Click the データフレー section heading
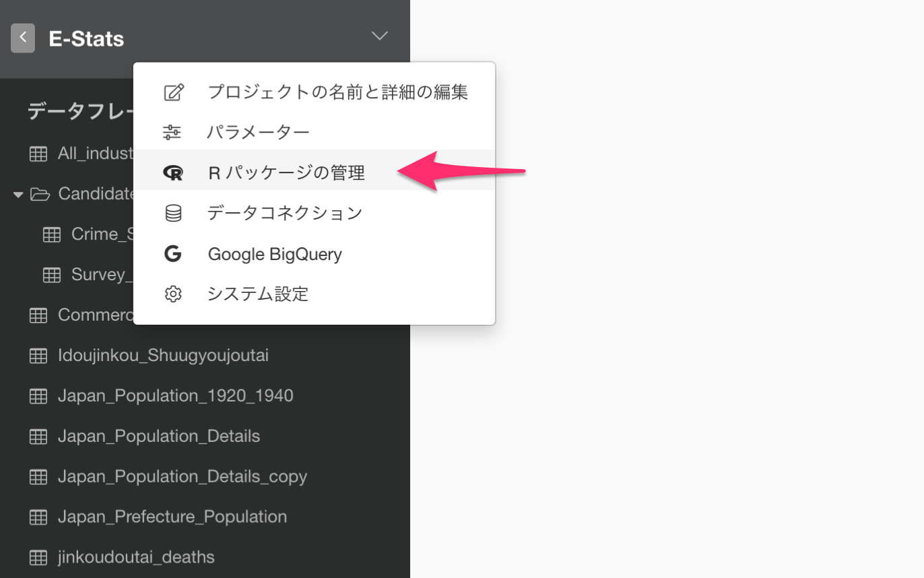 point(80,112)
